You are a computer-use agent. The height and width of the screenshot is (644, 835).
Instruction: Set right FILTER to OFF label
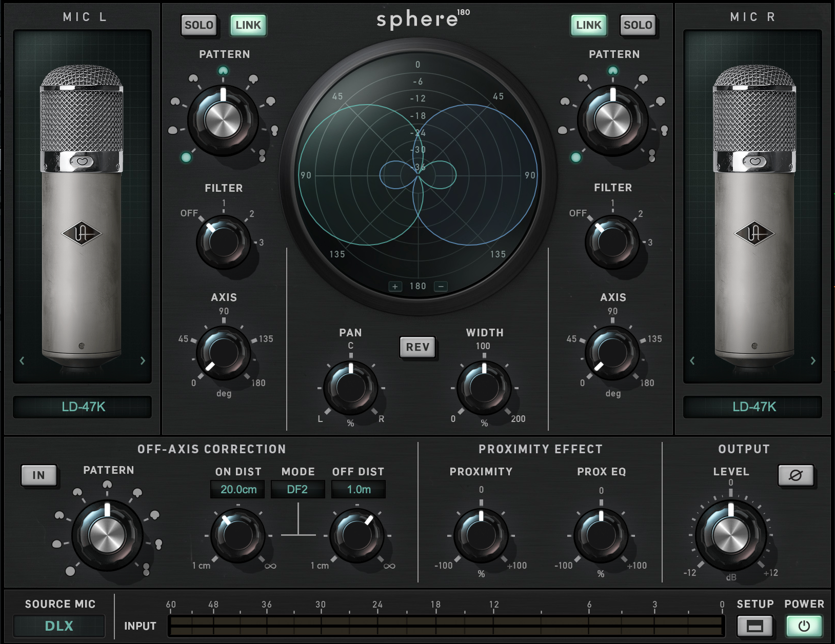(578, 213)
